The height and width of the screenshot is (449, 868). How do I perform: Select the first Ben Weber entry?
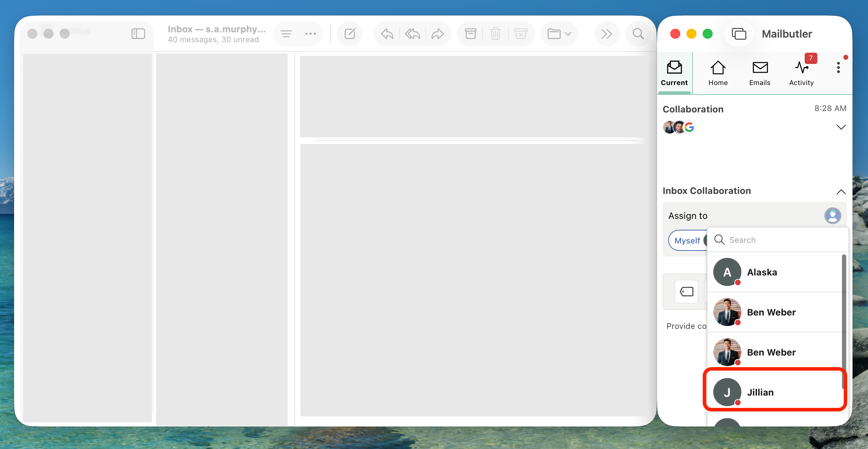pyautogui.click(x=775, y=312)
